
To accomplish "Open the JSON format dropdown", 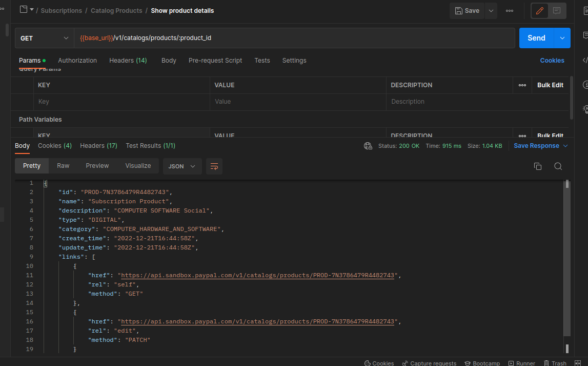I will [x=182, y=166].
